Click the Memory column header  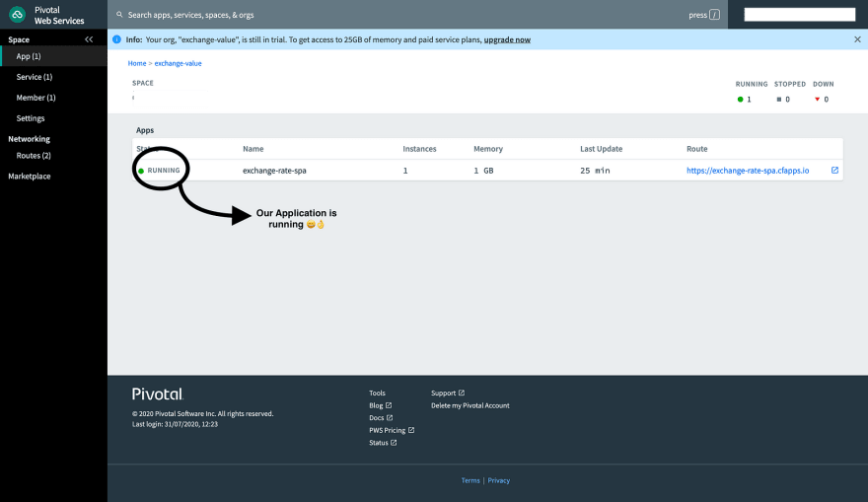[487, 149]
